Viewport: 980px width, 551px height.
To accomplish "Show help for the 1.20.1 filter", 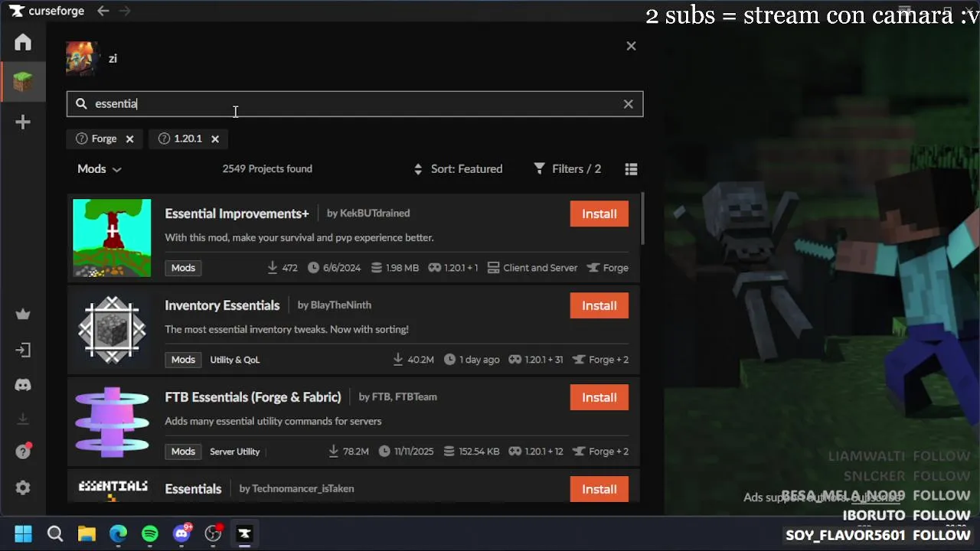I will [164, 139].
